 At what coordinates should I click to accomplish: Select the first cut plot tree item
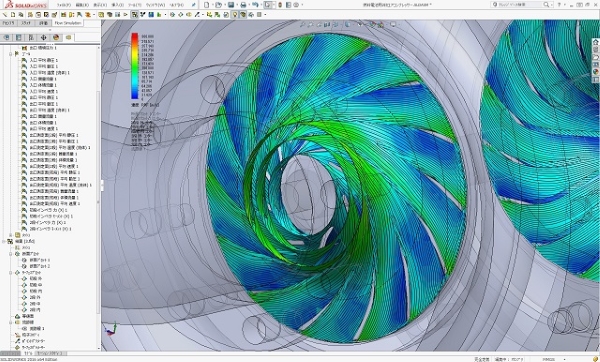[37, 260]
